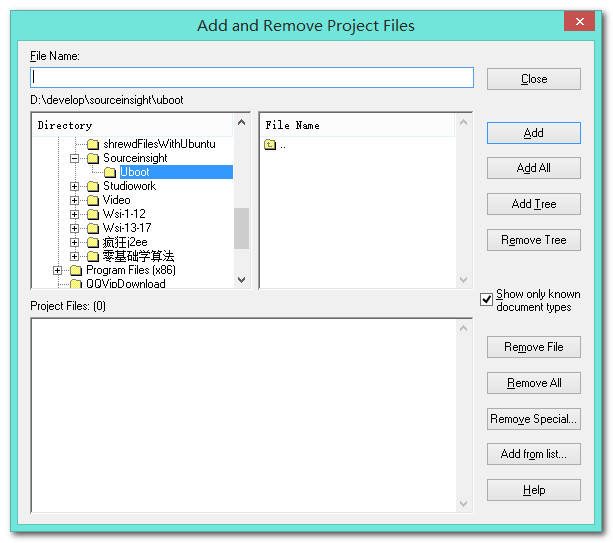
Task: Click the Studiowork folder icon
Action: click(93, 186)
